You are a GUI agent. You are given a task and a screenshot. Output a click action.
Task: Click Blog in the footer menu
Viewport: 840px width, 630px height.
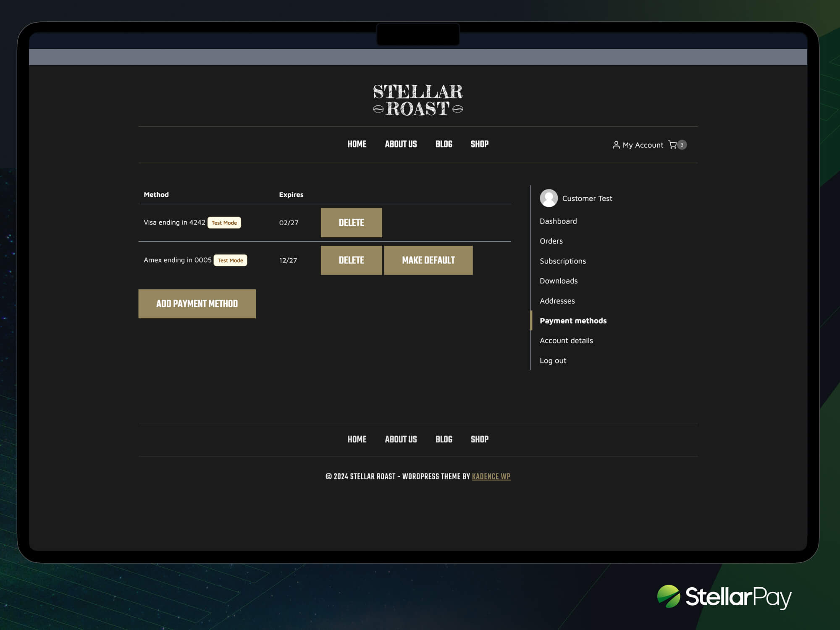coord(444,439)
